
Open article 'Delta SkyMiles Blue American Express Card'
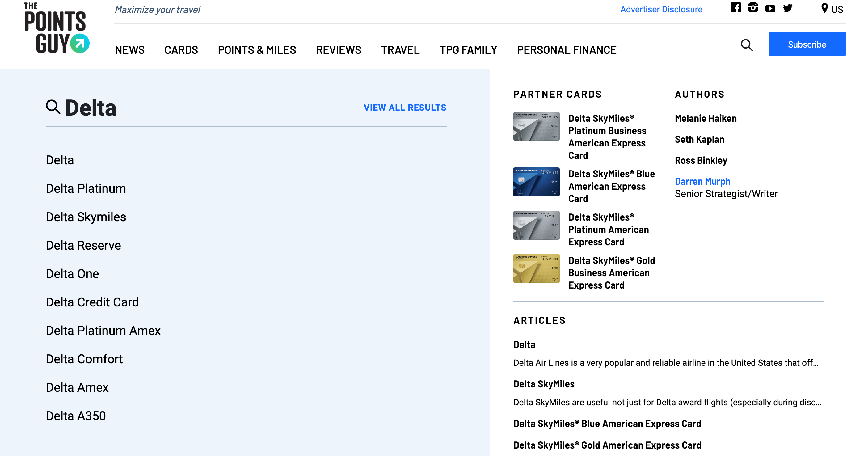click(607, 424)
